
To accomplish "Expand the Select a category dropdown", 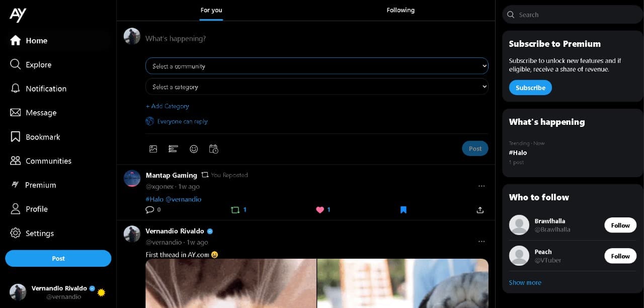I will click(x=316, y=87).
